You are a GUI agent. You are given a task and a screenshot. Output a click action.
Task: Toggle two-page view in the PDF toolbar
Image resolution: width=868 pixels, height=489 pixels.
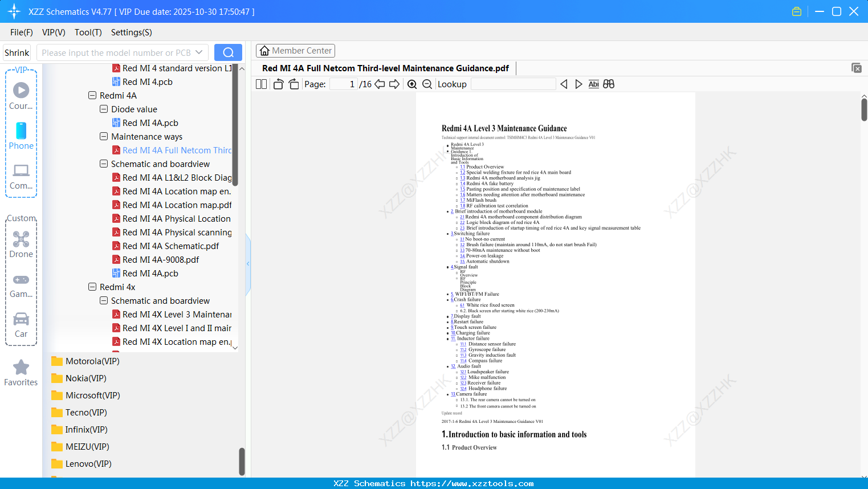[261, 84]
